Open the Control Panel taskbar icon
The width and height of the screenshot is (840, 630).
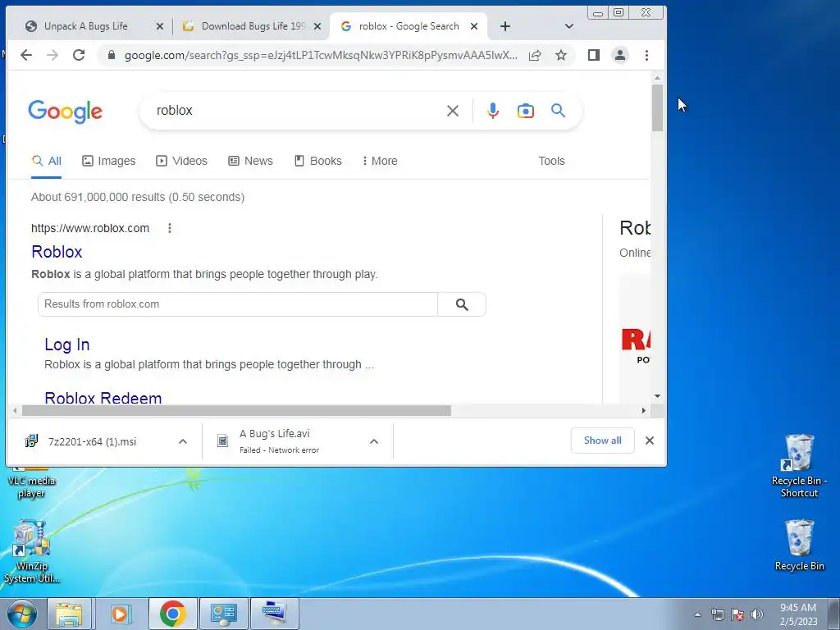pyautogui.click(x=223, y=614)
